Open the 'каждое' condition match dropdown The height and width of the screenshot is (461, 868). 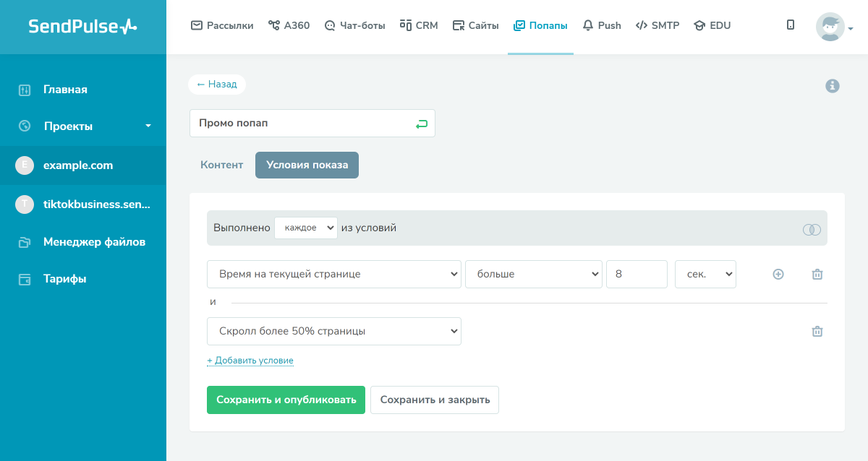306,228
